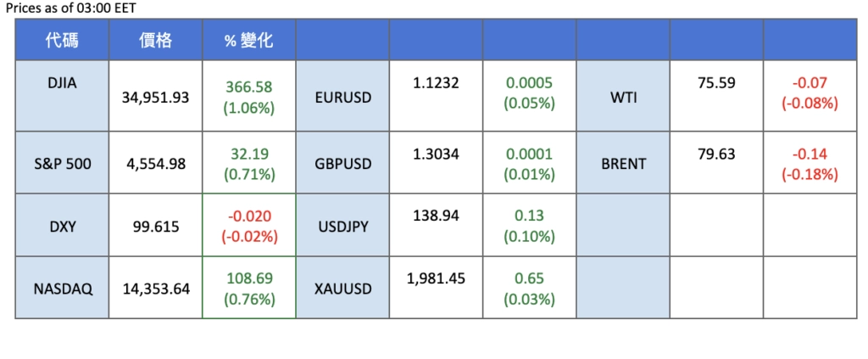Image resolution: width=868 pixels, height=359 pixels.
Task: Click the DXY ticker cell
Action: [x=62, y=226]
